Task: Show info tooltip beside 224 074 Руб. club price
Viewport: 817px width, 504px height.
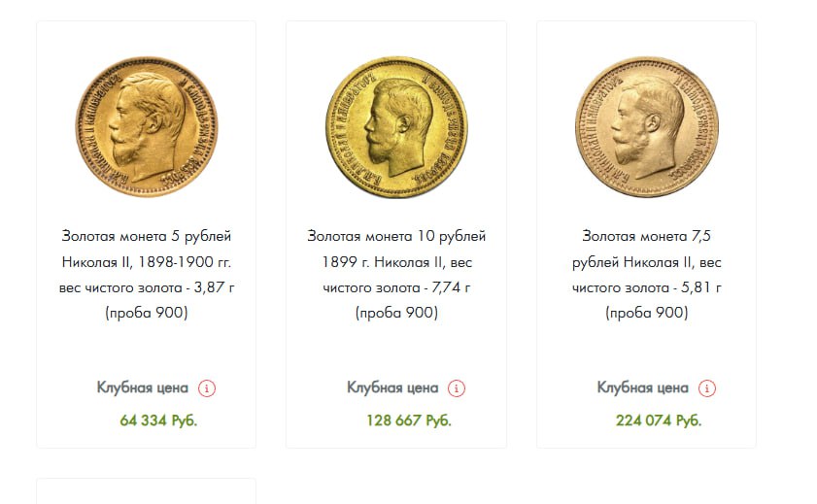Action: click(x=707, y=388)
